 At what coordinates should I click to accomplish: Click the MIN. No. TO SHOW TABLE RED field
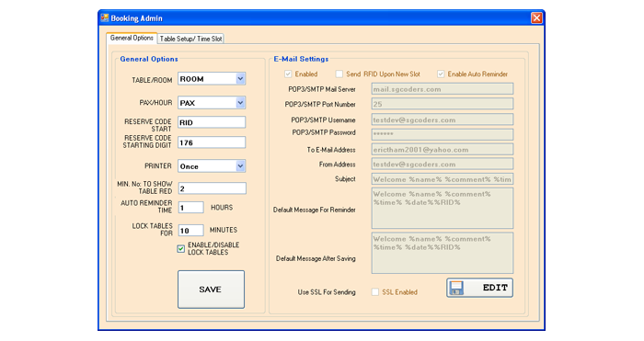[x=212, y=188]
